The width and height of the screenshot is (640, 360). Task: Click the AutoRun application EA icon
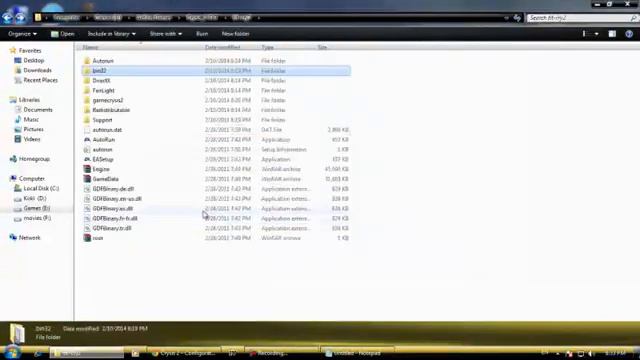[x=87, y=140]
